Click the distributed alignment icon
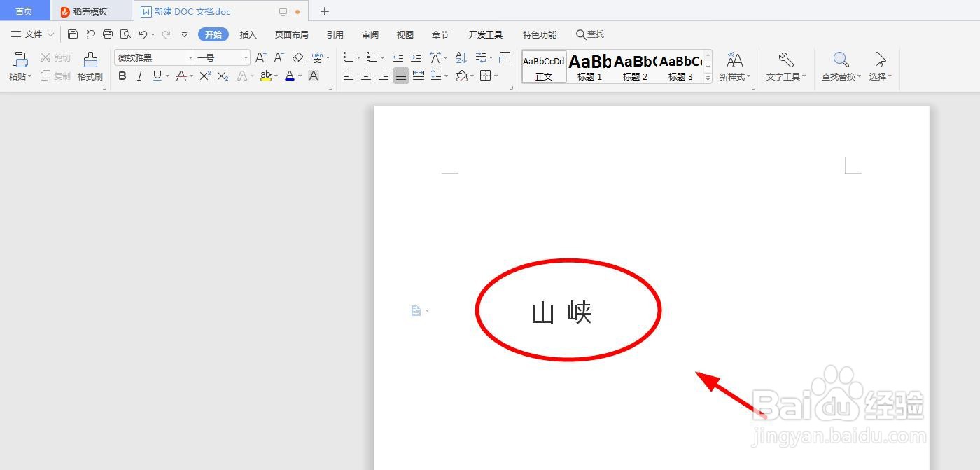The image size is (980, 470). (x=419, y=76)
